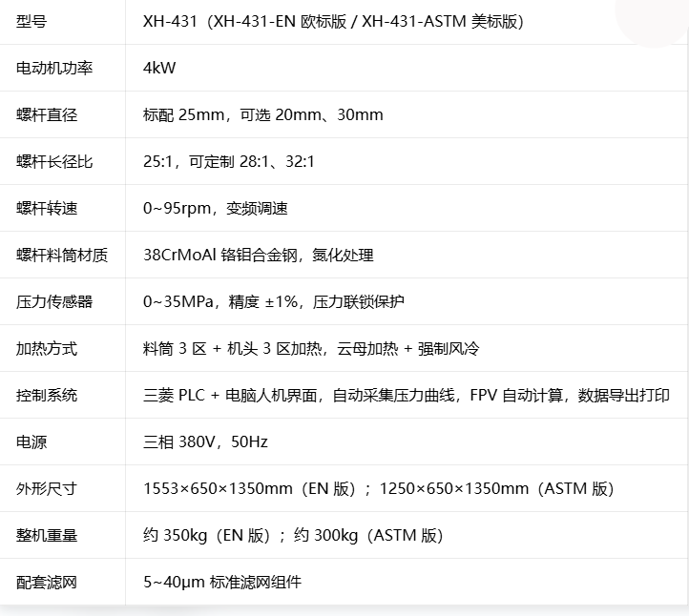Select the 25:1 length-diameter ratio value
Screen dimensions: 689x616
[228, 161]
